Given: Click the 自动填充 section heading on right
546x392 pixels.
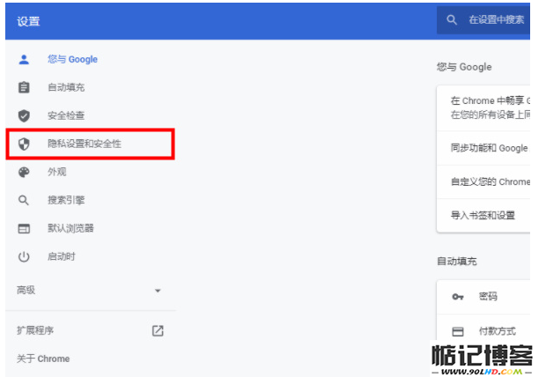Looking at the screenshot, I should (457, 262).
